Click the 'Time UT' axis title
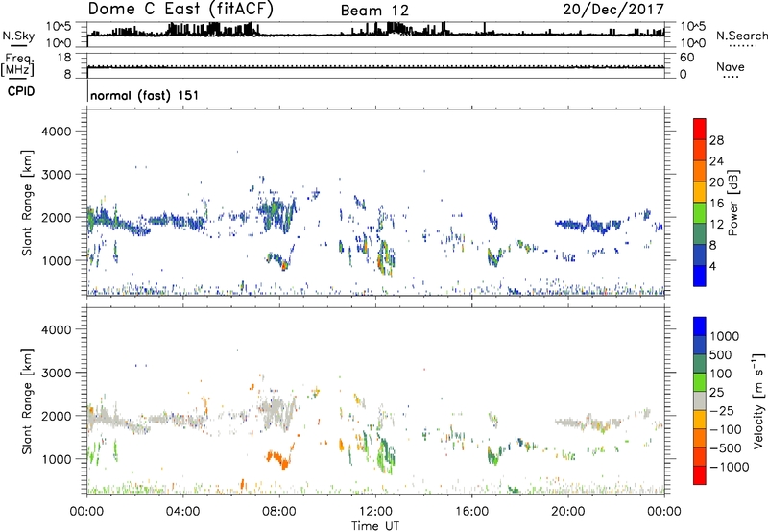The height and width of the screenshot is (532, 768). (x=375, y=526)
